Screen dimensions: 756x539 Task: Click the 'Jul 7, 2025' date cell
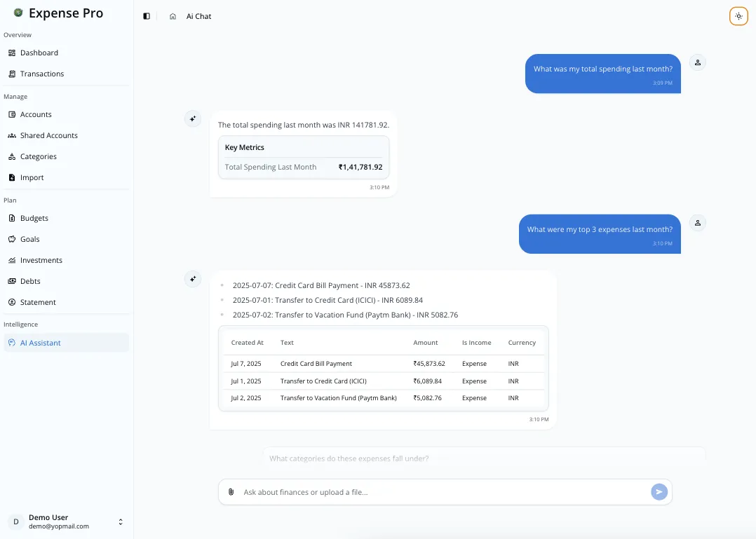[246, 364]
